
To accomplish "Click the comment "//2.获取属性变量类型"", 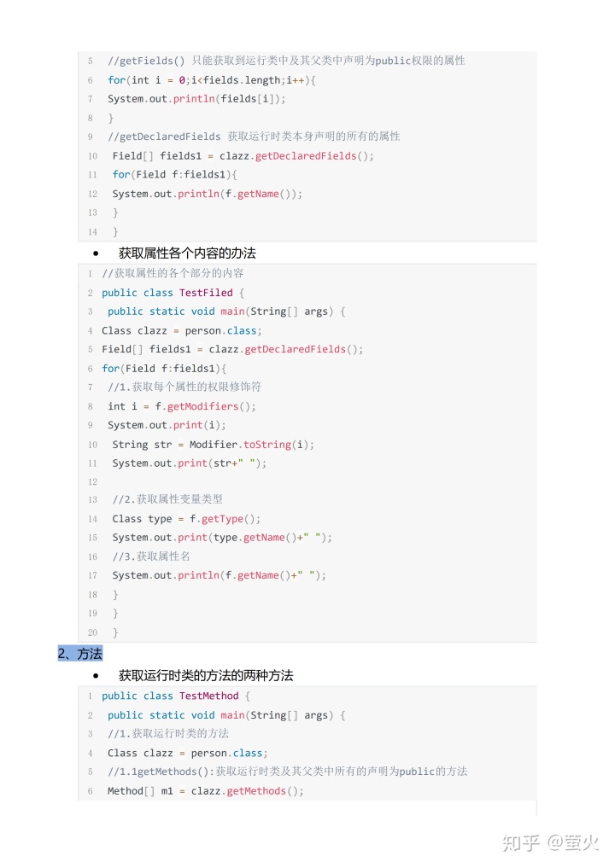I will (167, 499).
